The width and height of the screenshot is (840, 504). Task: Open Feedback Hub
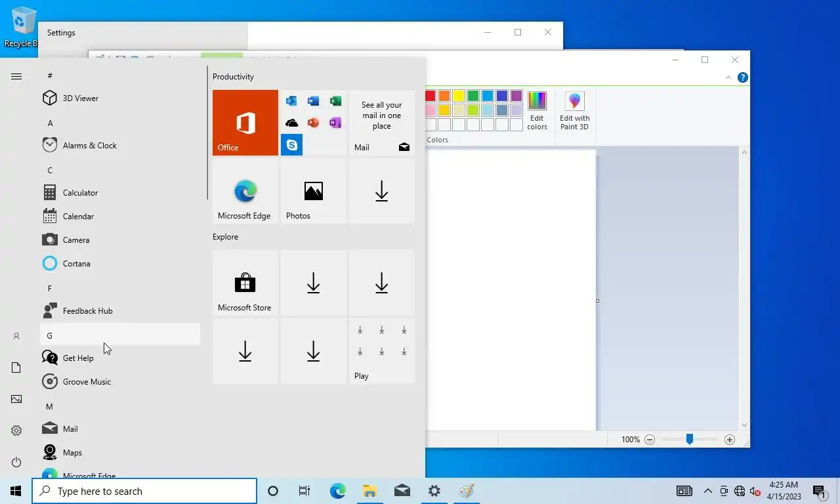pyautogui.click(x=120, y=311)
